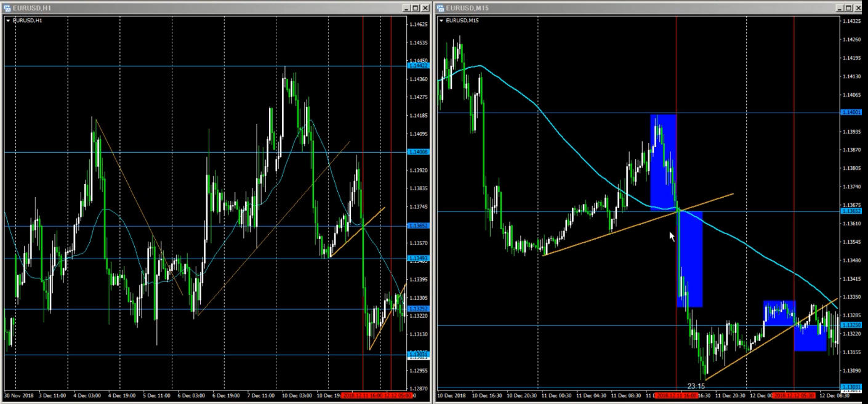The width and height of the screenshot is (868, 404).
Task: Click price 1.12870 on H1 price scale
Action: click(x=419, y=389)
